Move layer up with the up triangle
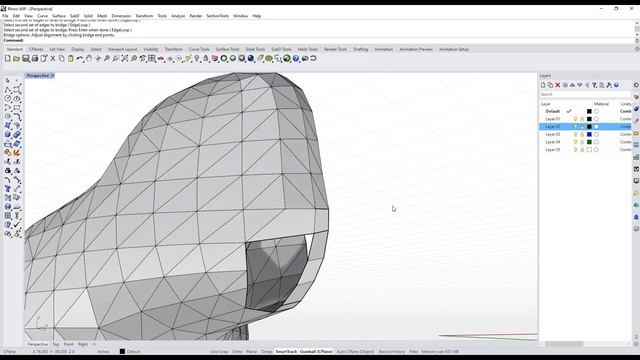 click(x=572, y=85)
